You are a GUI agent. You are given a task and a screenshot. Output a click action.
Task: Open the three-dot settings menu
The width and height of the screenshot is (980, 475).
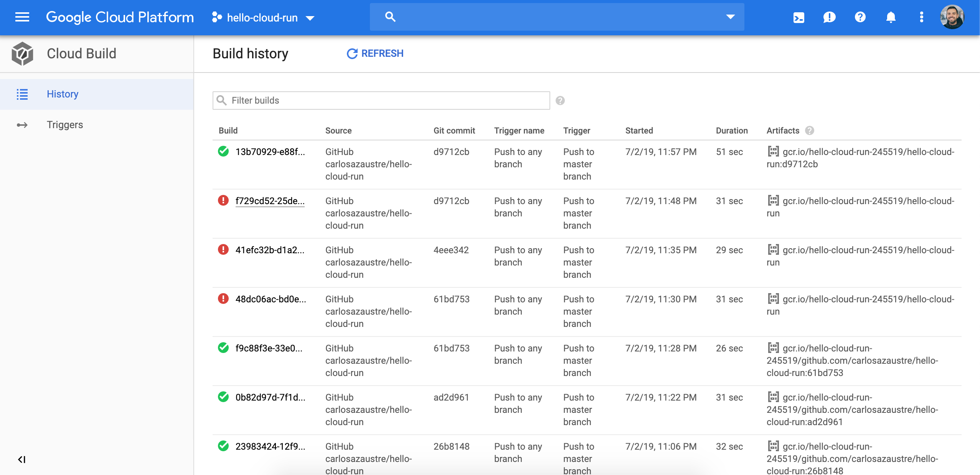(x=922, y=17)
